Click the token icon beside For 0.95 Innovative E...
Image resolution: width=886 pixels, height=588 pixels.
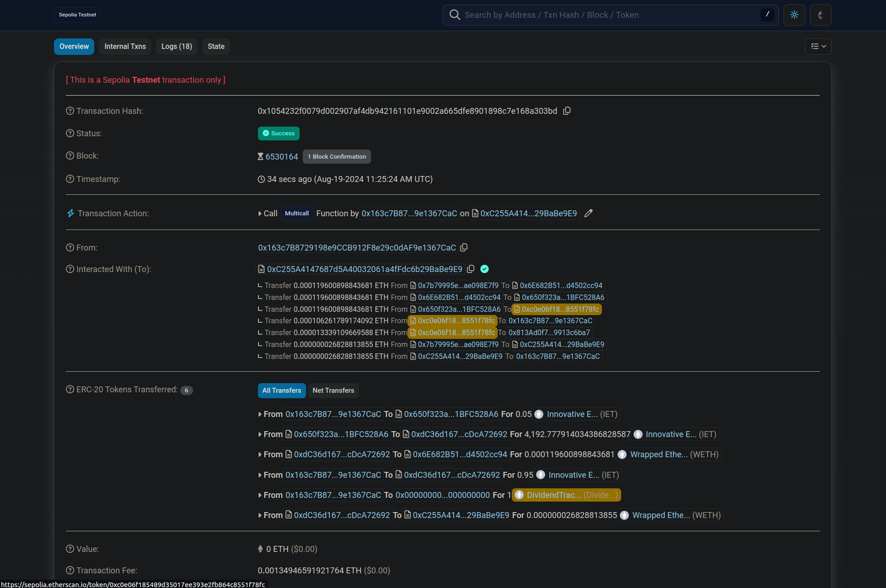click(x=541, y=475)
